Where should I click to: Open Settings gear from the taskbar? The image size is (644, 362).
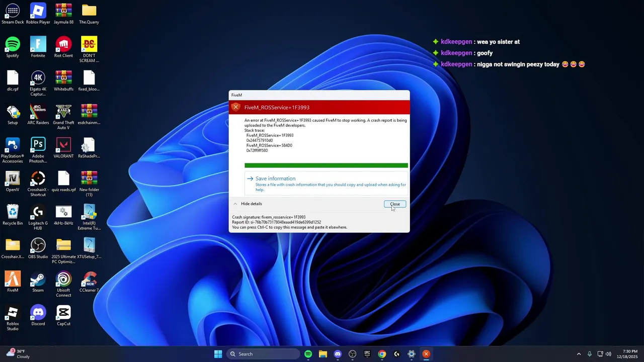tap(411, 354)
